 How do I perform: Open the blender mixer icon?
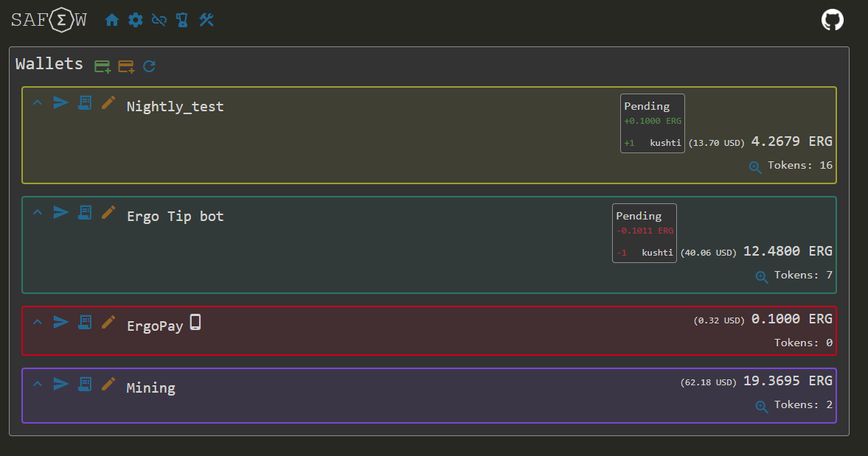[x=181, y=21]
